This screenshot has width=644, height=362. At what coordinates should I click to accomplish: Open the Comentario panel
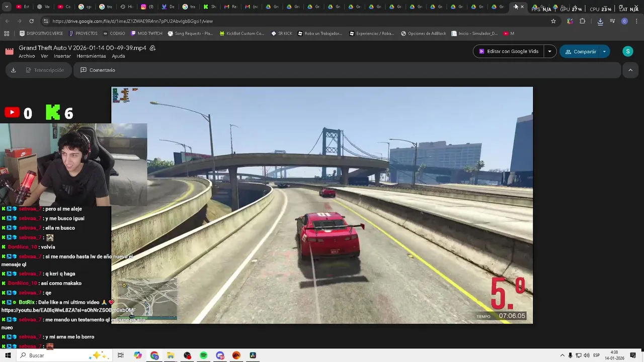pyautogui.click(x=98, y=70)
